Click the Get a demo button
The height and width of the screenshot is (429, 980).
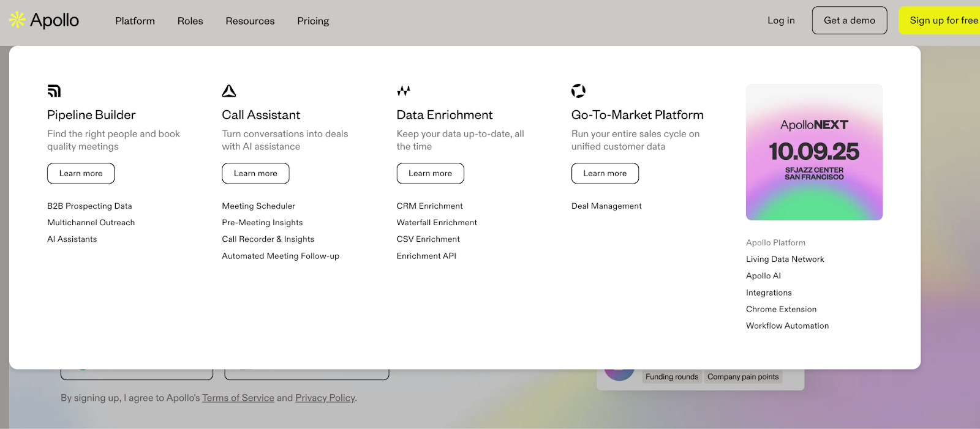coord(850,20)
